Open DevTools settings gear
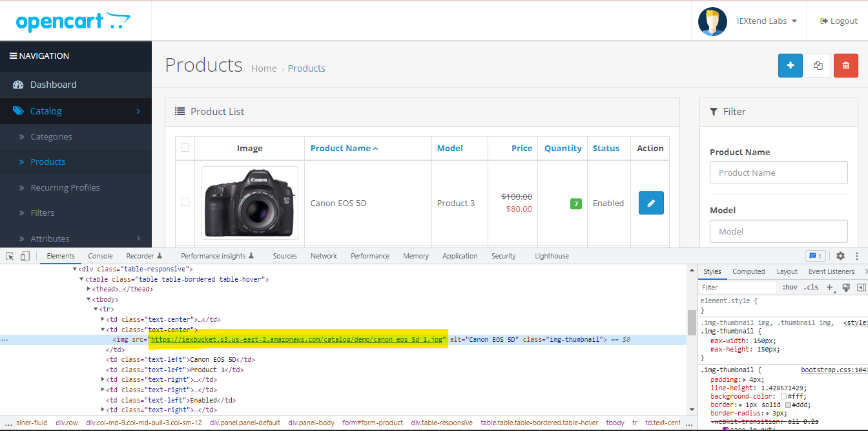 coord(840,256)
